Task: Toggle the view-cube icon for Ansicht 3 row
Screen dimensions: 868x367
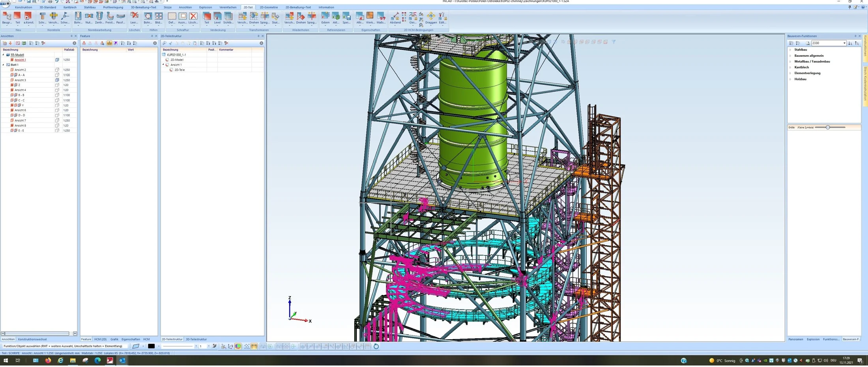Action: click(57, 80)
